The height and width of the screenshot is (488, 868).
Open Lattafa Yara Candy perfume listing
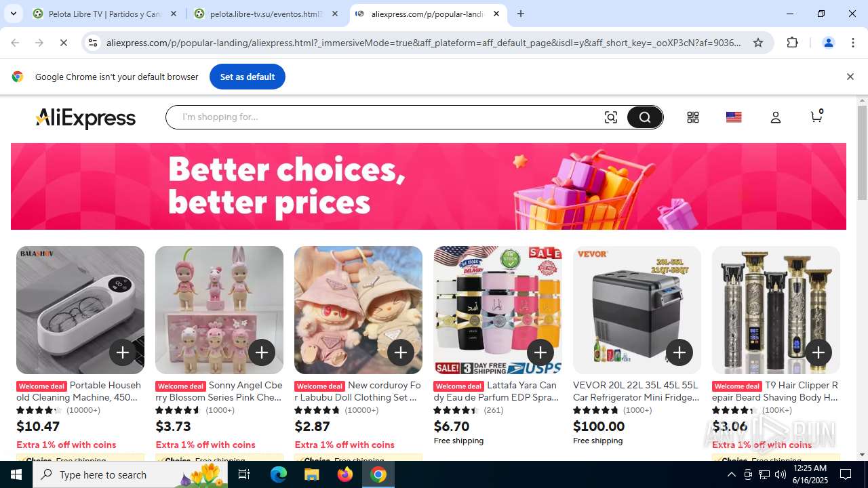(497, 391)
